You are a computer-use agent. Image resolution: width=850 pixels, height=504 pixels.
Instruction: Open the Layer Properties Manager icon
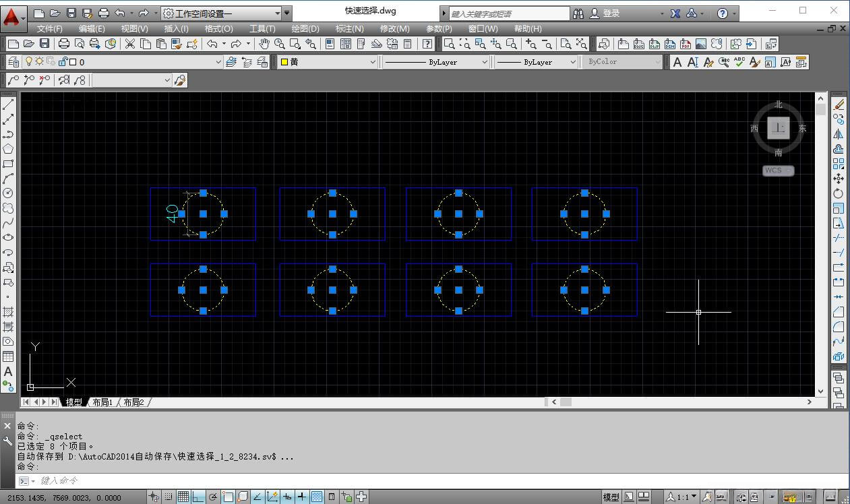[13, 61]
